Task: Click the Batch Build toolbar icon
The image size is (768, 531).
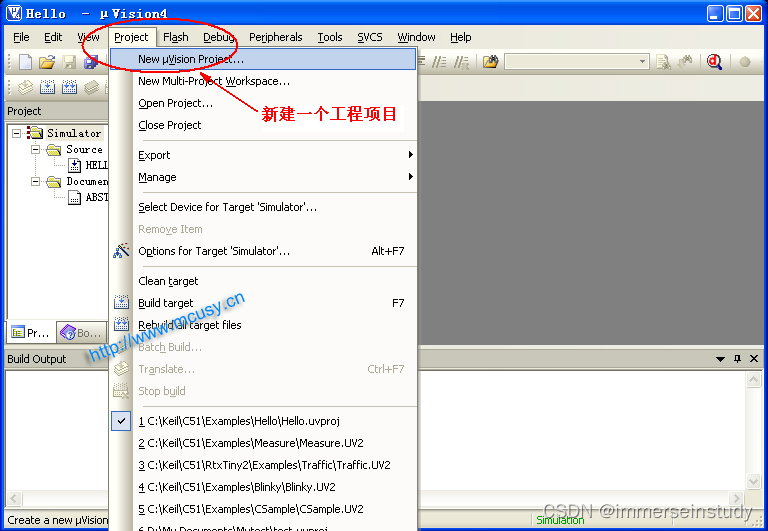Action: (x=91, y=87)
